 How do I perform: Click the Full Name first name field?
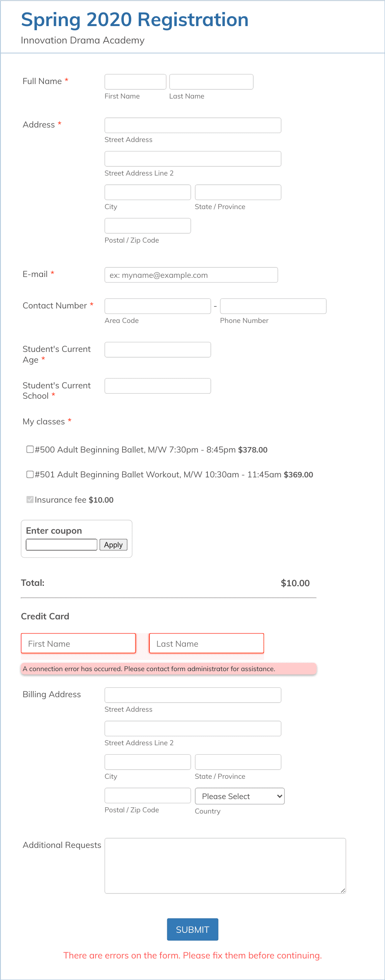coord(135,82)
